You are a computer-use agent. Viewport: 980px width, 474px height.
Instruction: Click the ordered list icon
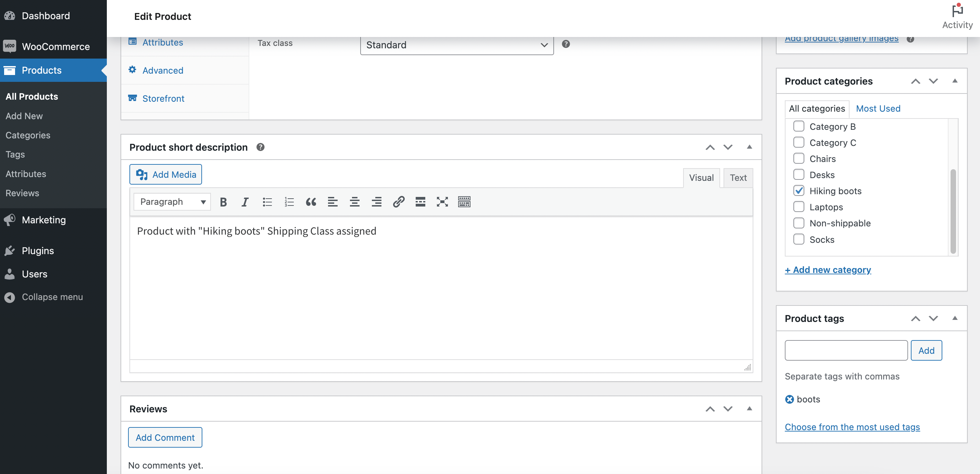[x=288, y=201]
